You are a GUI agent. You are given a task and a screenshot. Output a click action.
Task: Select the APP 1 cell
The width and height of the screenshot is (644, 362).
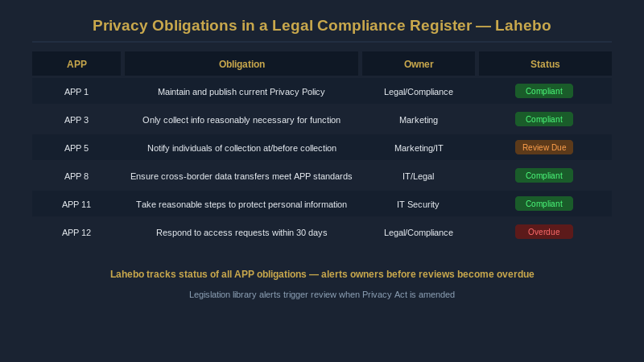click(x=76, y=92)
